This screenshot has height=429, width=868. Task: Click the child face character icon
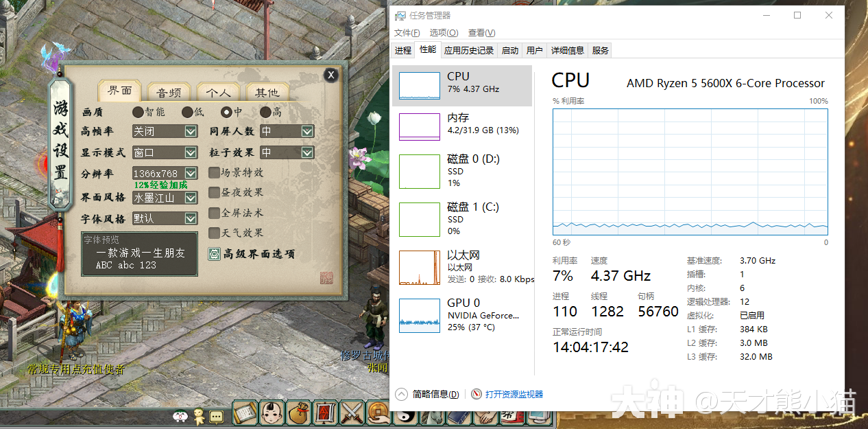[x=272, y=413]
